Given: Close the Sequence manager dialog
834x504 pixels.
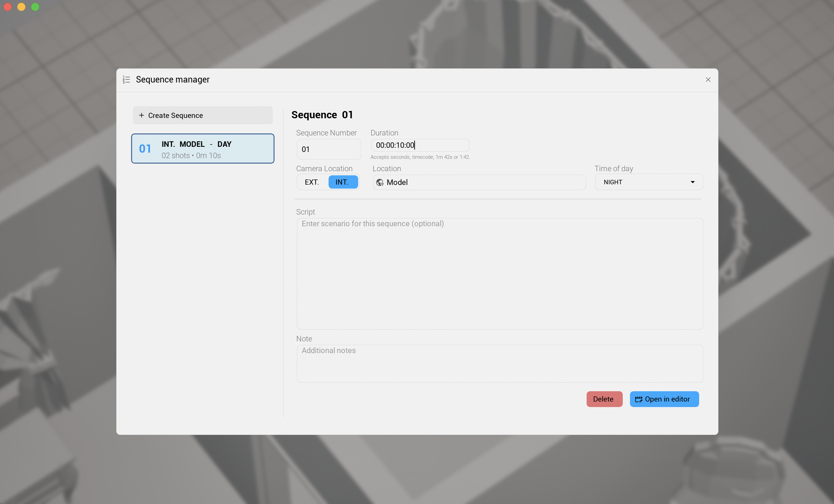Looking at the screenshot, I should [708, 80].
